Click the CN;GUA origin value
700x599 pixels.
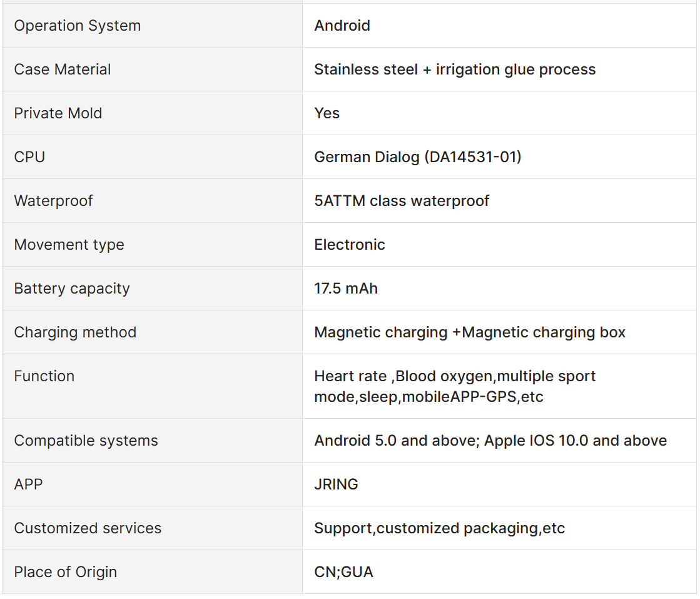pos(343,571)
